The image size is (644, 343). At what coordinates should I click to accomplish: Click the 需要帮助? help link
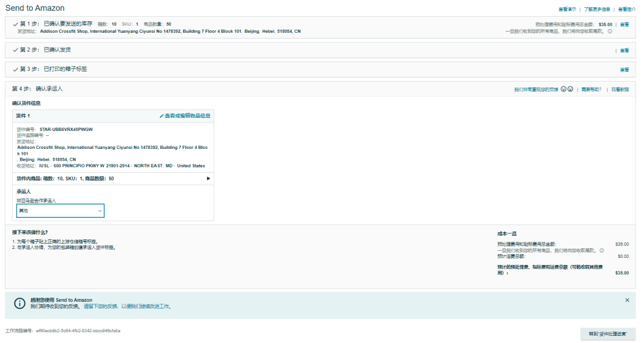[591, 89]
